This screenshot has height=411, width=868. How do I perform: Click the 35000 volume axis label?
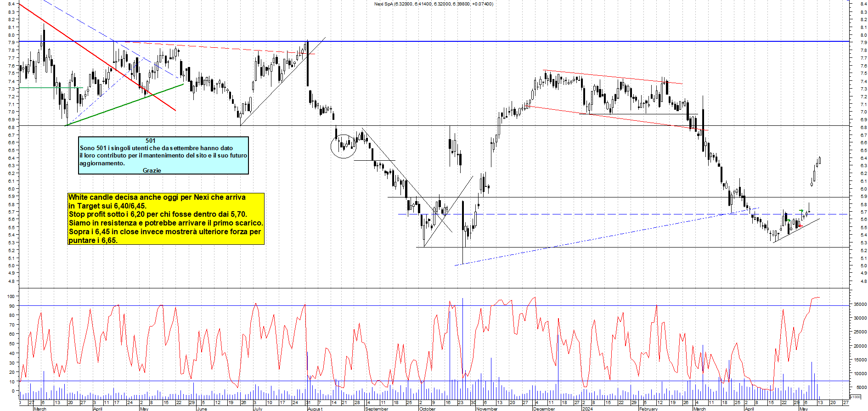coord(860,304)
